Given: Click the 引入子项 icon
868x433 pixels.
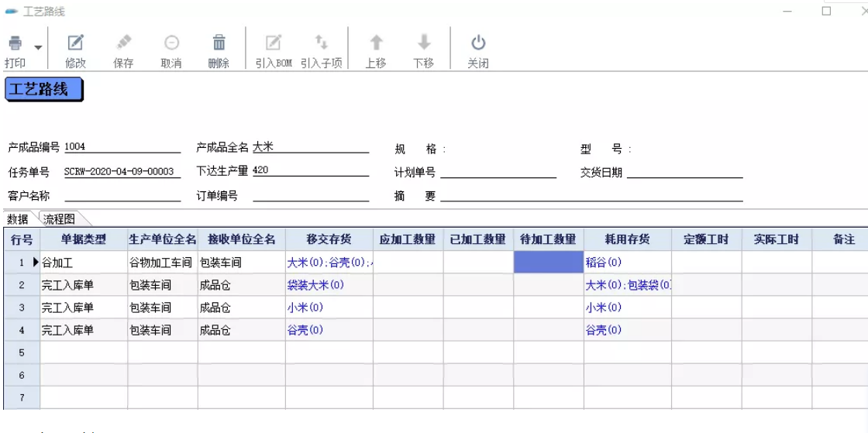Looking at the screenshot, I should click(321, 43).
